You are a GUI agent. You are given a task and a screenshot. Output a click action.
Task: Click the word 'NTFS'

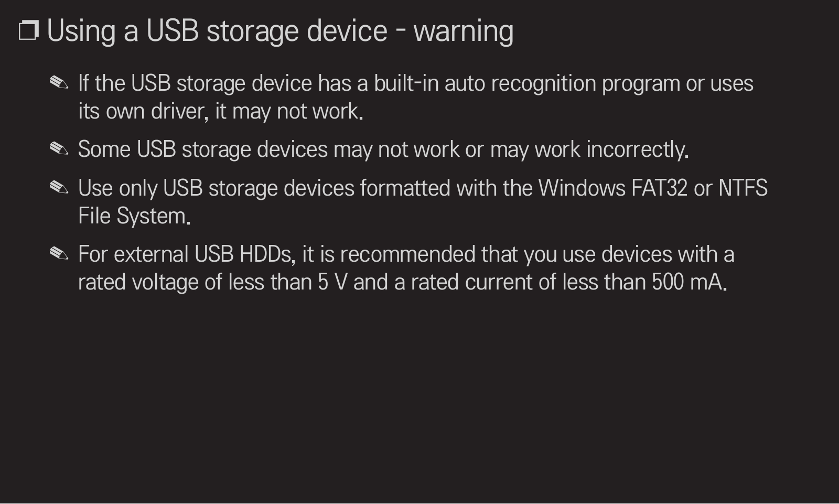(743, 188)
